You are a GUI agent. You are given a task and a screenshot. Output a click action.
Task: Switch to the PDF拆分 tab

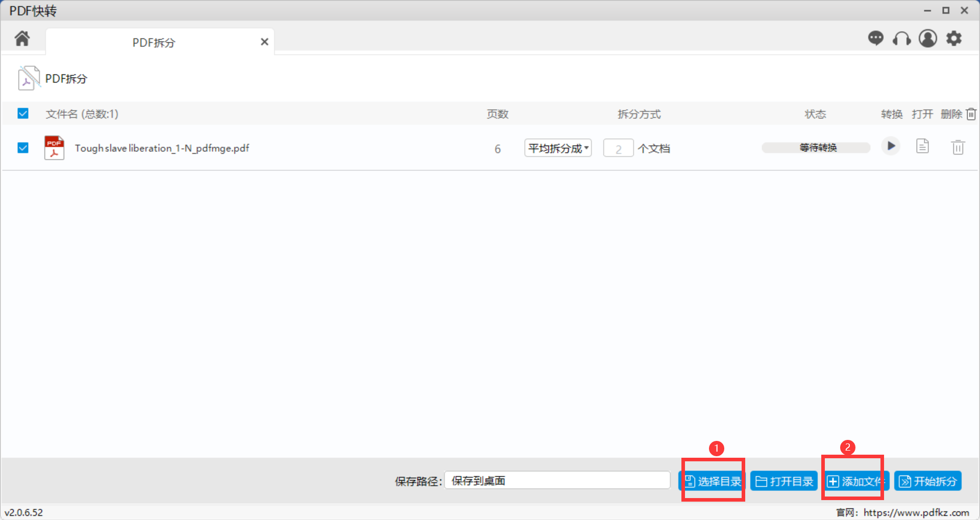tap(154, 42)
